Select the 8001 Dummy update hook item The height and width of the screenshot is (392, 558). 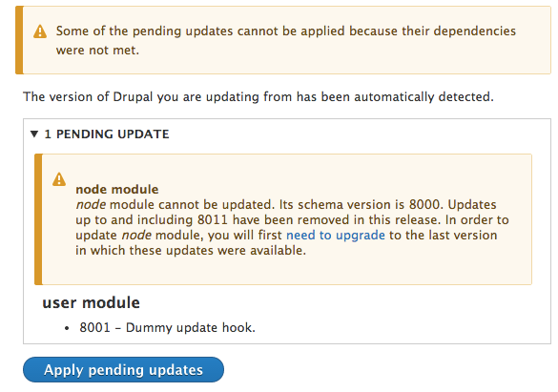pyautogui.click(x=167, y=327)
